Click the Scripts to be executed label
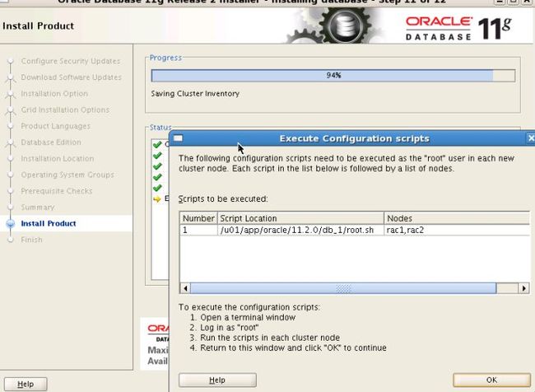Screen dimensions: 535x392 [223, 198]
